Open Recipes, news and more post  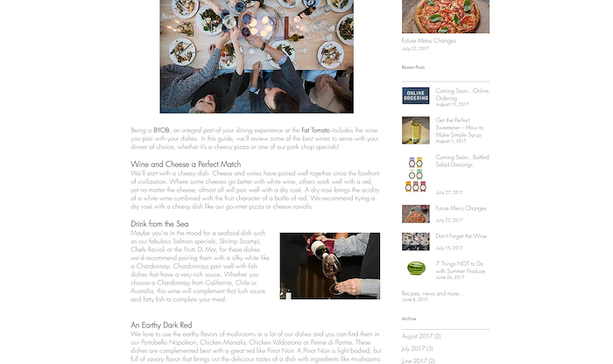pos(433,293)
